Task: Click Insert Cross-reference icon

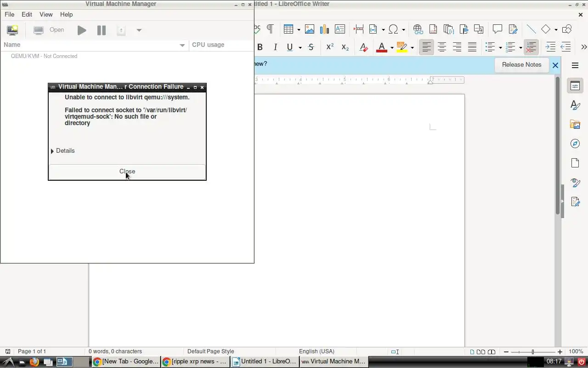Action: (479, 29)
